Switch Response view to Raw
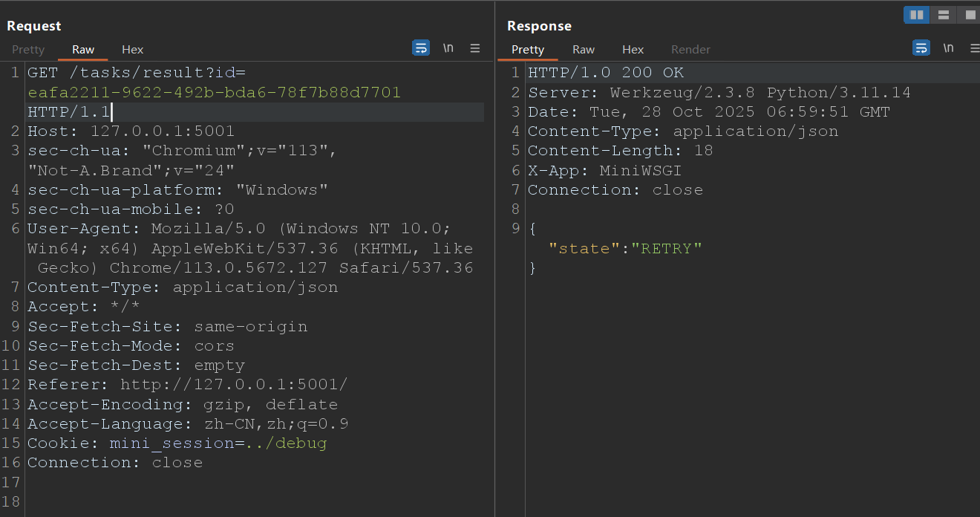The width and height of the screenshot is (980, 517). point(584,50)
